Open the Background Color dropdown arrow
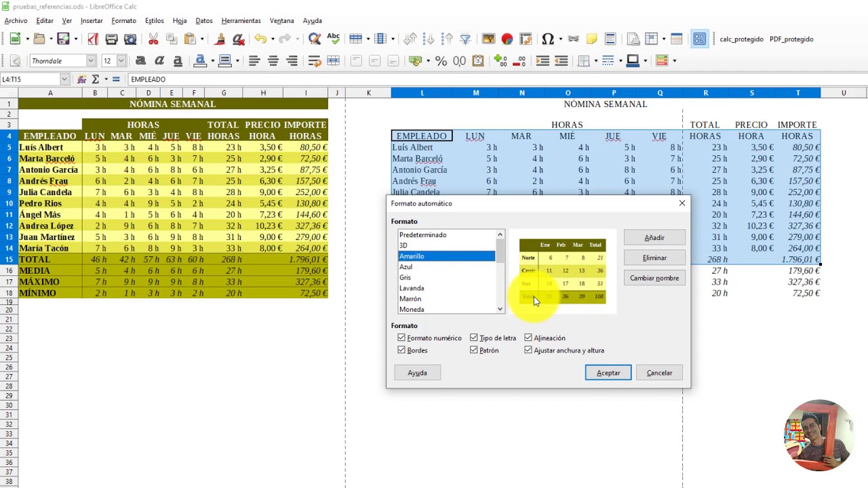Image resolution: width=868 pixels, height=488 pixels. click(x=237, y=61)
